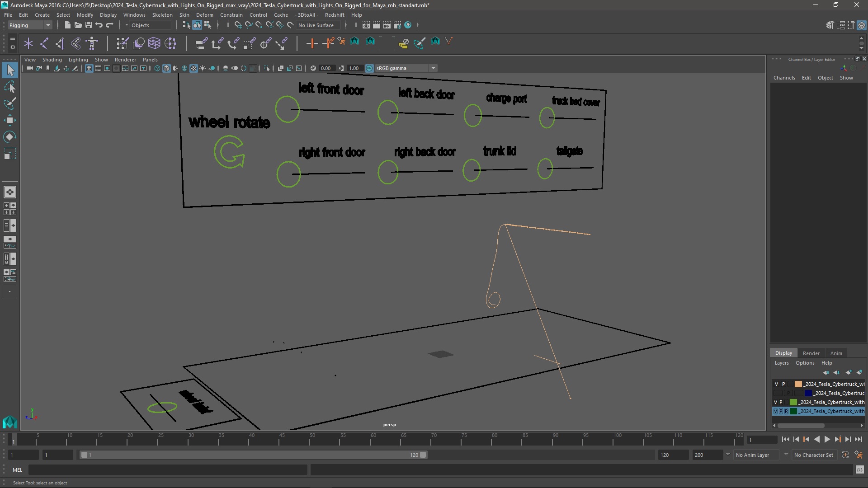Undo the last action via the toolbar arrow
868x488 pixels.
click(x=99, y=25)
